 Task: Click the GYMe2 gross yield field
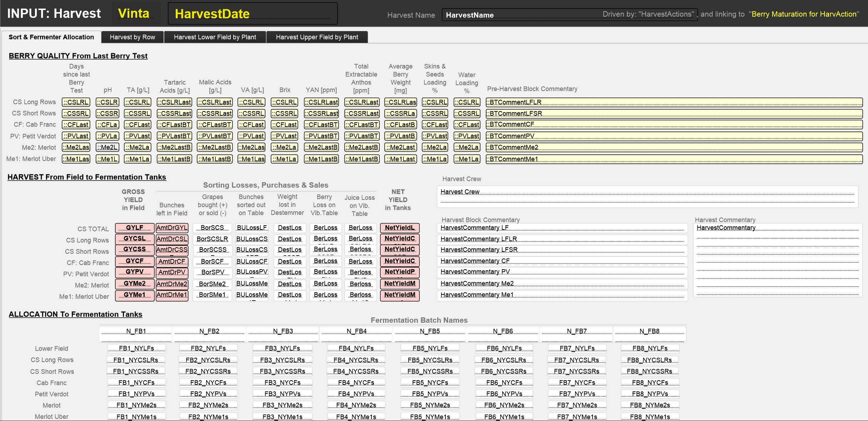click(x=135, y=284)
